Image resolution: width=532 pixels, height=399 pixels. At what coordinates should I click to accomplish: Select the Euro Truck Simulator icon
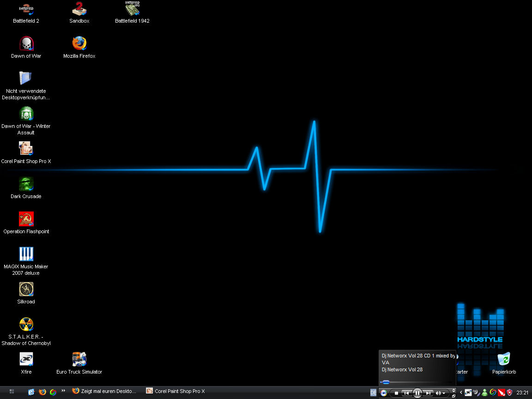(x=79, y=363)
